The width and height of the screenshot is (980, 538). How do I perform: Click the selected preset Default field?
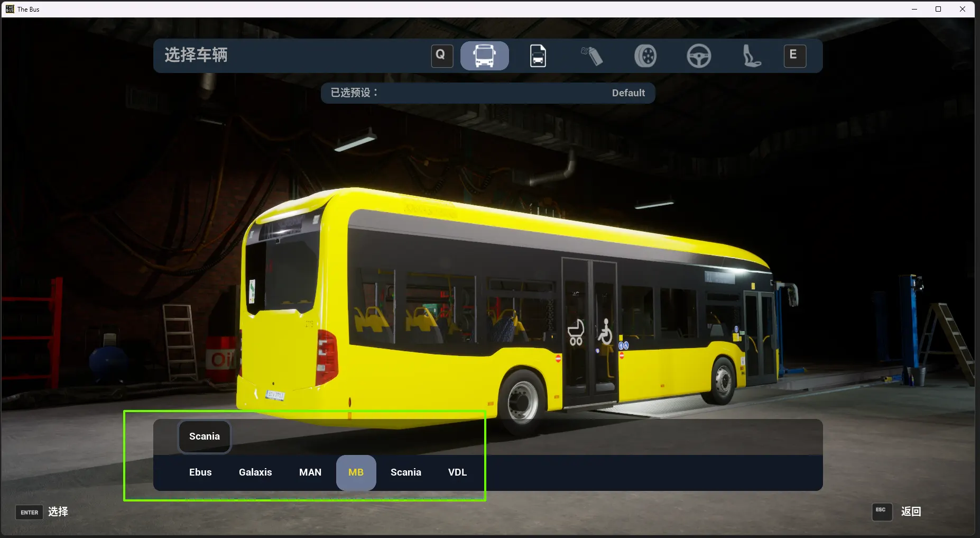[x=488, y=93]
